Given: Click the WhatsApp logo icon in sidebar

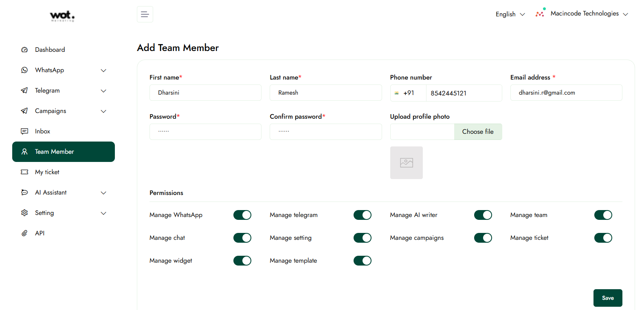Looking at the screenshot, I should click(24, 70).
